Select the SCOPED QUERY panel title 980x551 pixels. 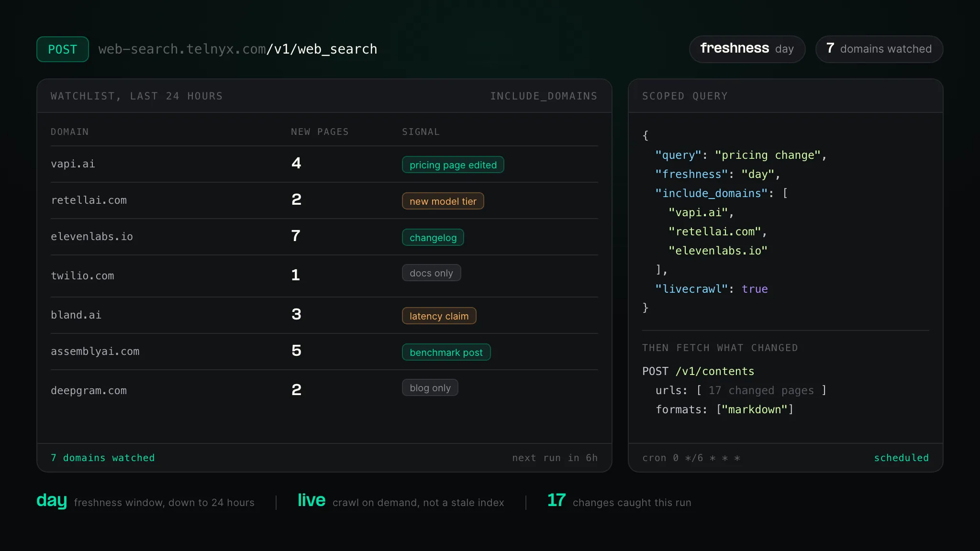tap(685, 96)
